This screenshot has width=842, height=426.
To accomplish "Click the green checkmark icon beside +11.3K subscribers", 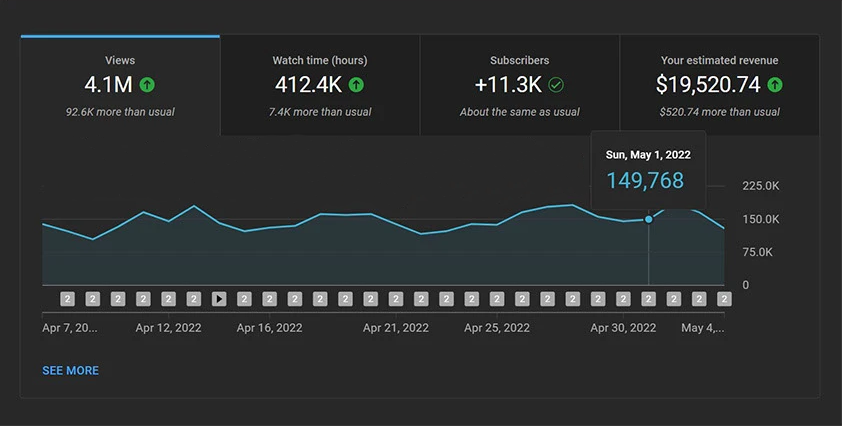I will [x=556, y=85].
